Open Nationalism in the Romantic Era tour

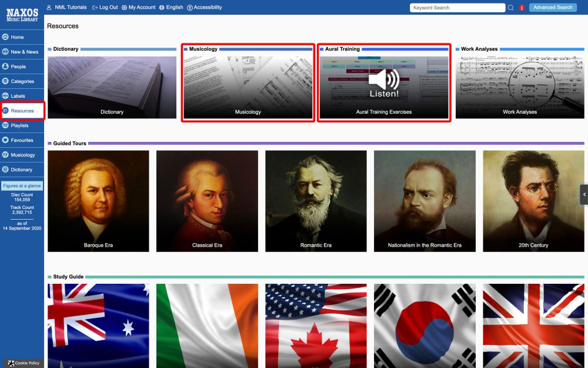425,201
